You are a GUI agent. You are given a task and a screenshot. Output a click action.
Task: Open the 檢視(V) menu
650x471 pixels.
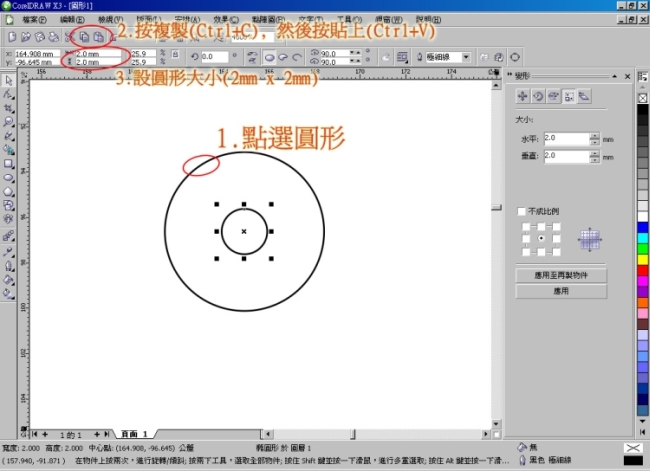click(x=111, y=19)
